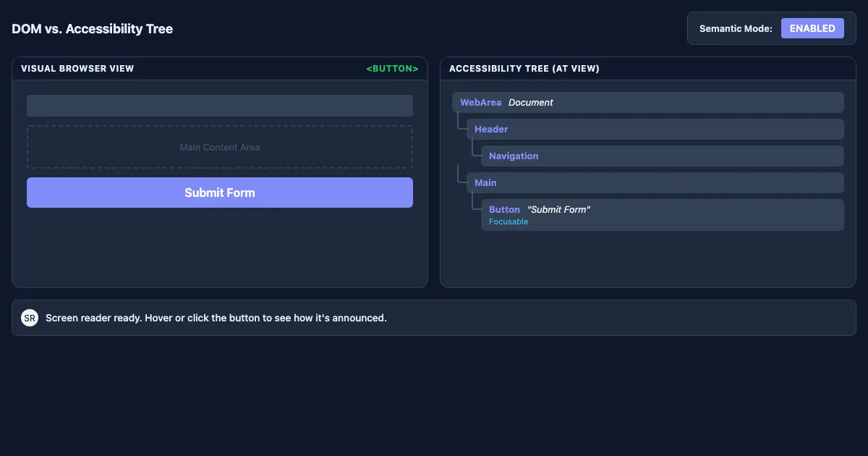The width and height of the screenshot is (868, 456).
Task: Click the "Focusable" label under Button node
Action: [509, 221]
